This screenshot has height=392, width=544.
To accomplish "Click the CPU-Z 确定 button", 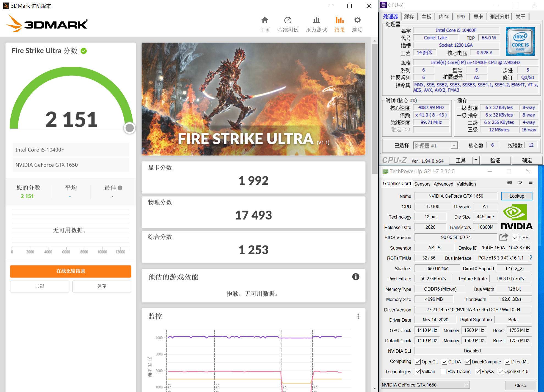I will pyautogui.click(x=527, y=160).
